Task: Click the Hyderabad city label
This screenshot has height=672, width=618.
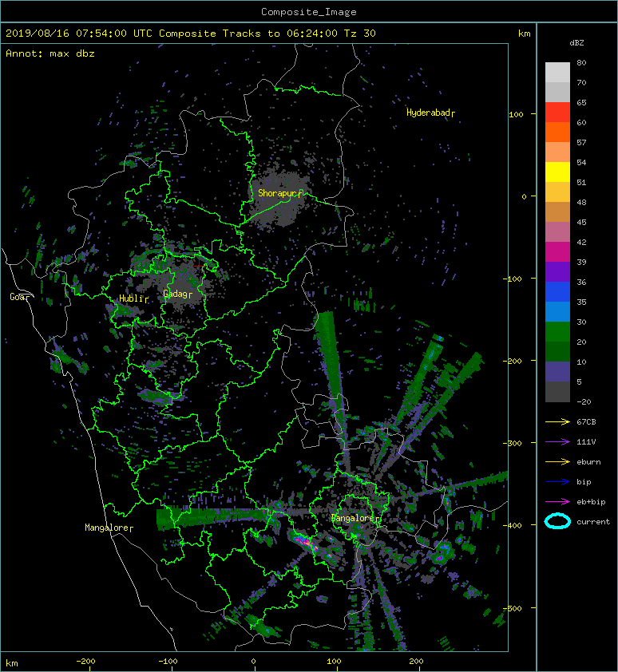Action: pyautogui.click(x=429, y=113)
